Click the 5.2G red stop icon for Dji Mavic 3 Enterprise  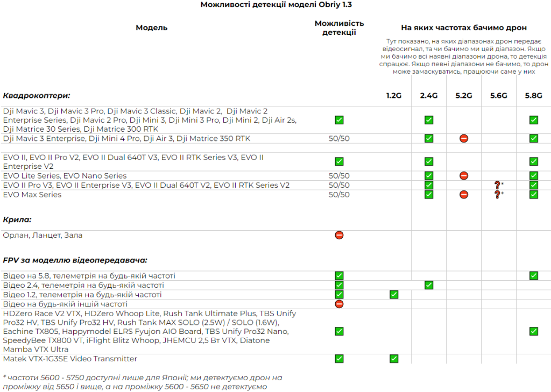tap(463, 138)
